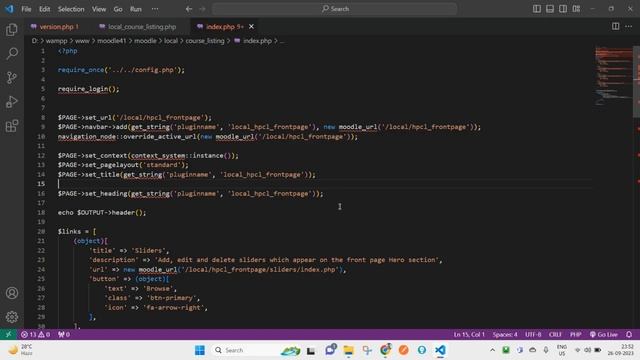The height and width of the screenshot is (360, 640).
Task: Open the Run menu
Action: click(x=136, y=9)
